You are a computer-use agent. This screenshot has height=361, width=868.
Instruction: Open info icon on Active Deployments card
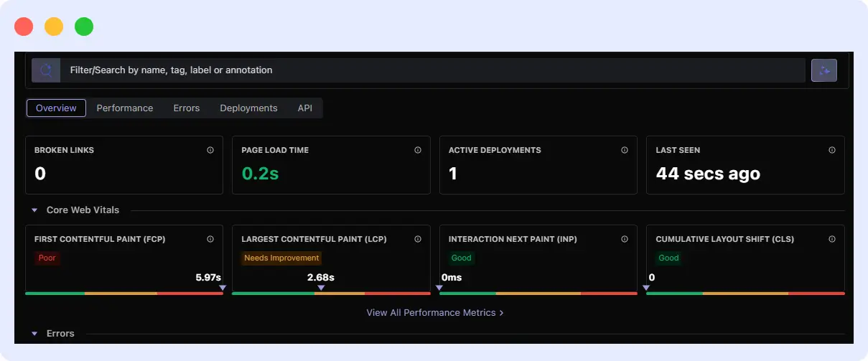tap(625, 150)
